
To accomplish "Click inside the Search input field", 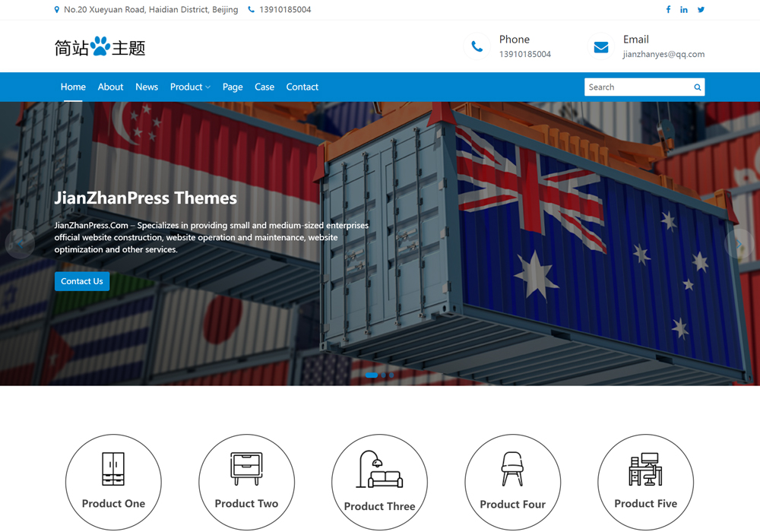I will [x=638, y=87].
